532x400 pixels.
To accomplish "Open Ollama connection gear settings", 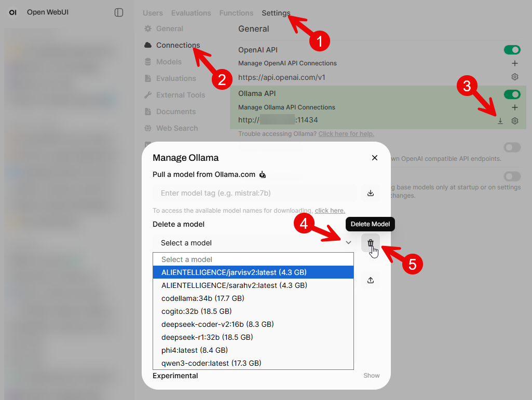I will (x=515, y=121).
